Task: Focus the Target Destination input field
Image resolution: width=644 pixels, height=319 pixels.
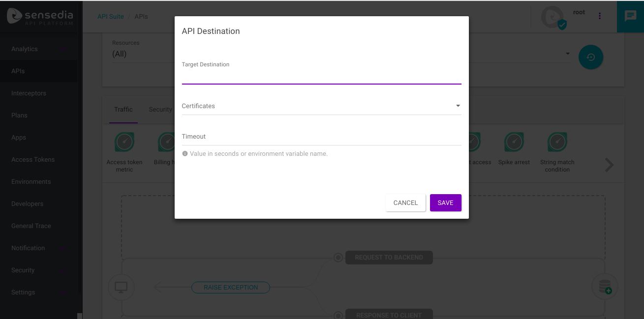Action: 321,77
